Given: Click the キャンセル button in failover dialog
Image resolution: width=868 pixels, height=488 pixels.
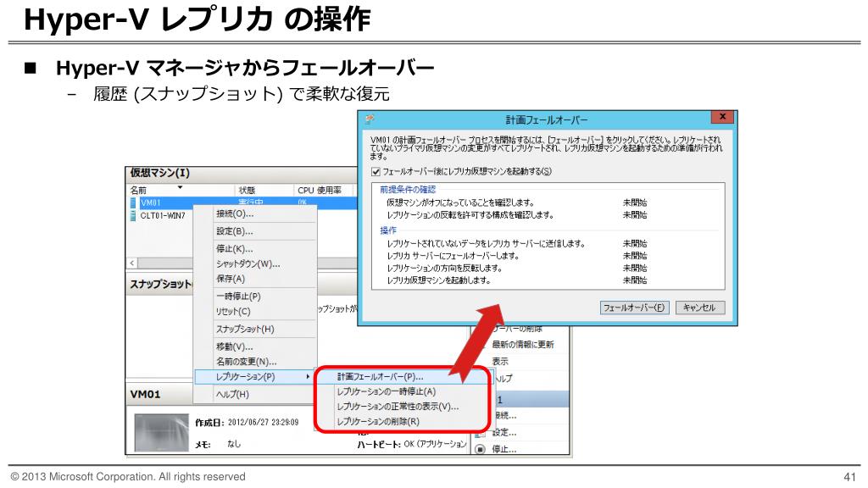Looking at the screenshot, I should tap(699, 308).
